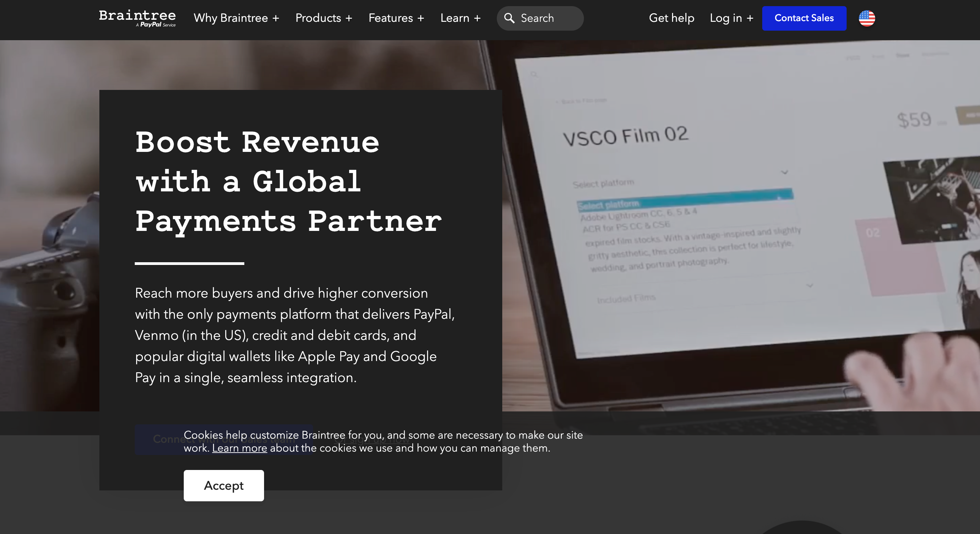Image resolution: width=980 pixels, height=534 pixels.
Task: Open the US flag region selector
Action: coord(867,18)
